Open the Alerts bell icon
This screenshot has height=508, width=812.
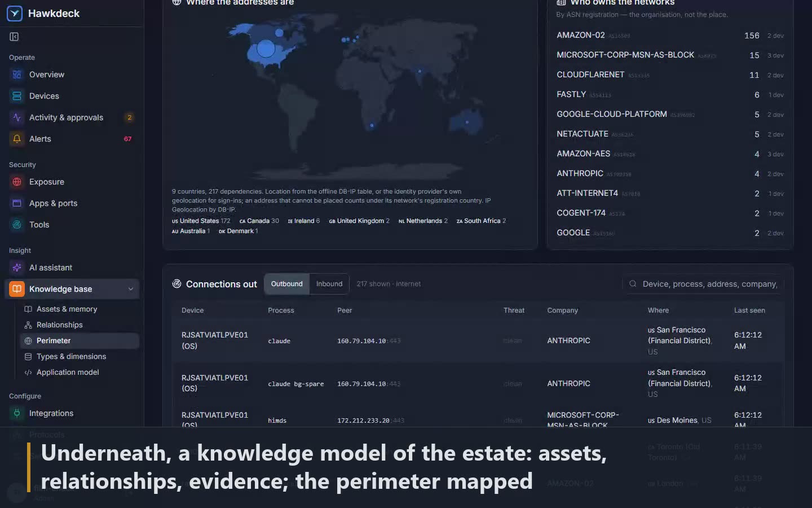[x=17, y=139]
